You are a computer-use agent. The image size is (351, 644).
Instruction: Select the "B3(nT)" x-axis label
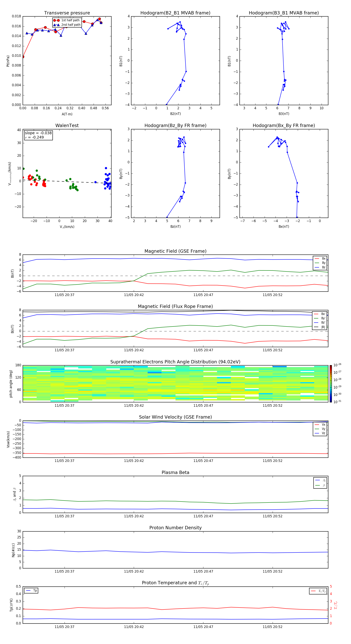(284, 114)
